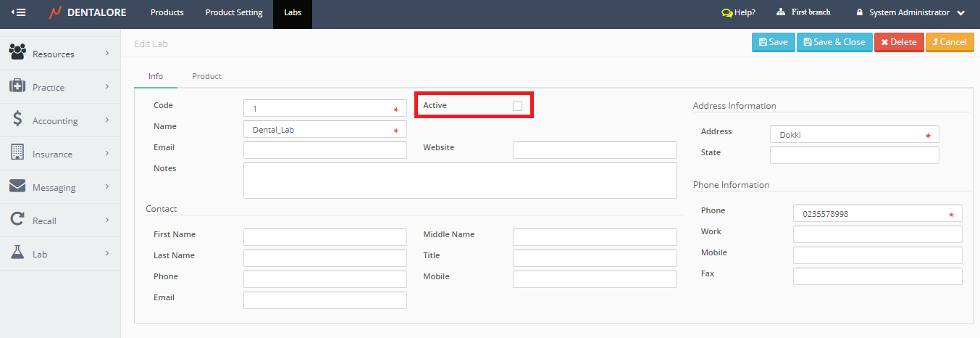Click the sidebar collapse hamburger icon

pyautogui.click(x=19, y=12)
